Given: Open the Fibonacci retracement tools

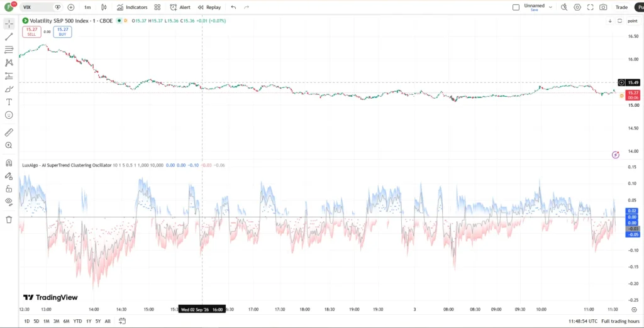Looking at the screenshot, I should coord(9,50).
